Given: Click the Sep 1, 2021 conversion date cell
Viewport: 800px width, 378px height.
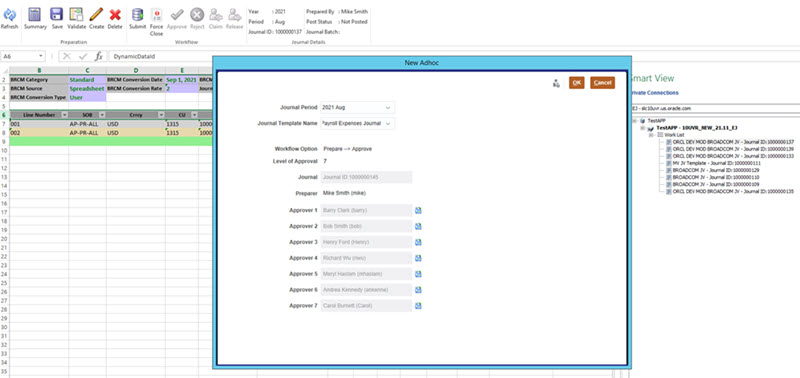Looking at the screenshot, I should tap(182, 80).
